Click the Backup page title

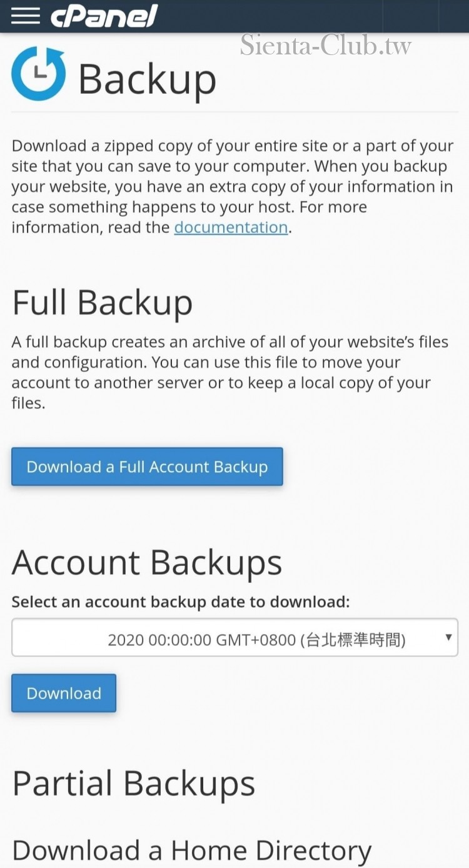(147, 79)
